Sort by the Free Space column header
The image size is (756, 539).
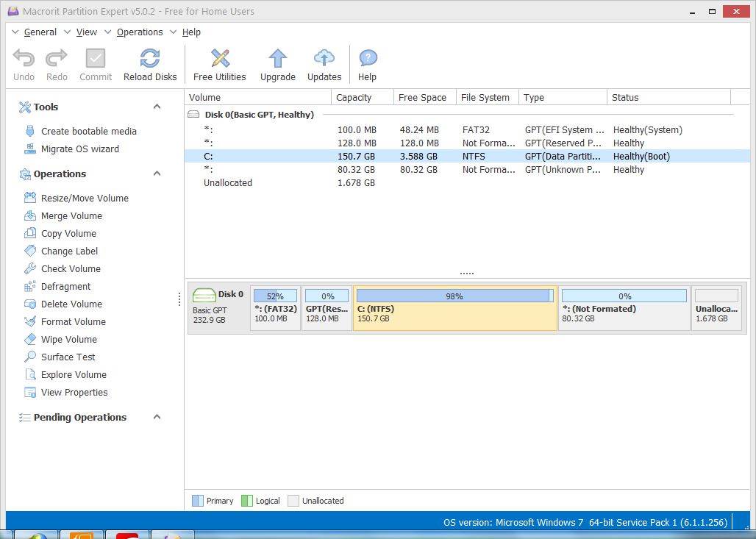click(x=425, y=97)
